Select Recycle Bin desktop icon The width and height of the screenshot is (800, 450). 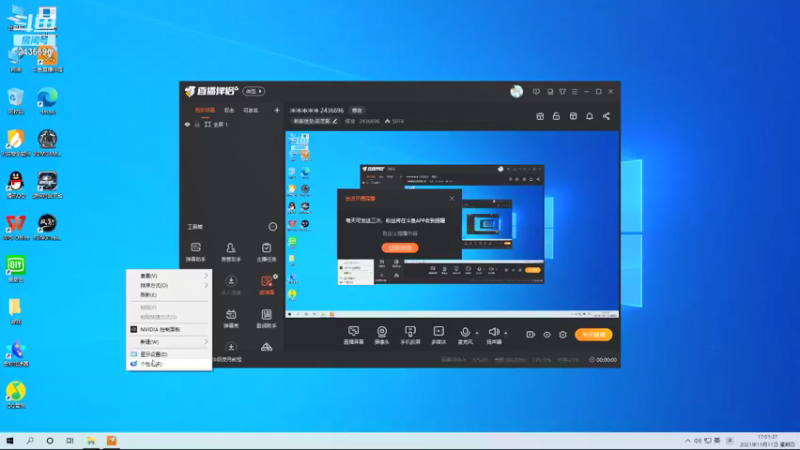point(16,101)
